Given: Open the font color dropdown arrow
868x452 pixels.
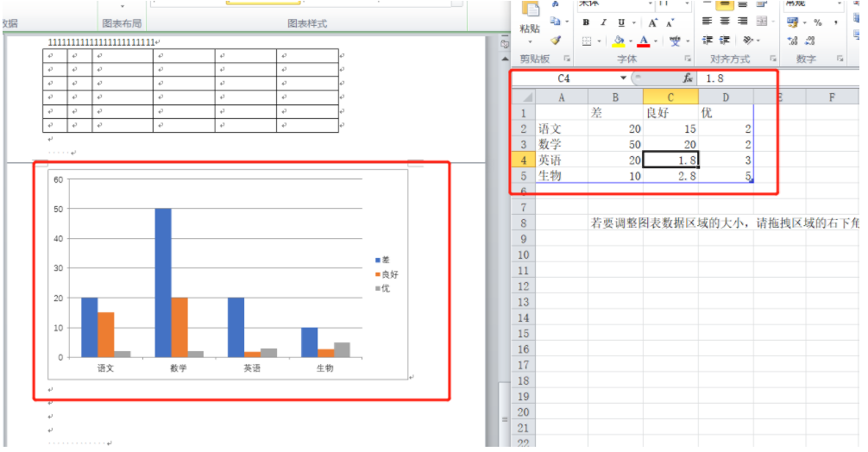Looking at the screenshot, I should click(x=656, y=41).
